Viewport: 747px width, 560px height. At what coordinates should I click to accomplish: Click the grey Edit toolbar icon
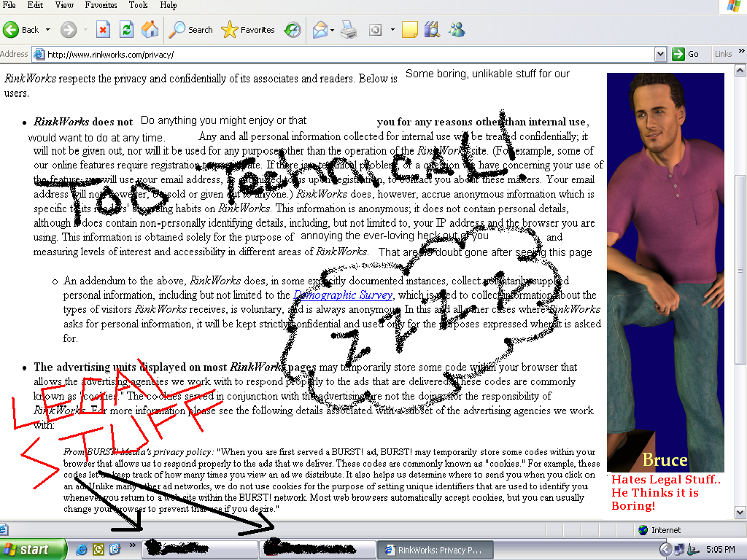coord(376,30)
